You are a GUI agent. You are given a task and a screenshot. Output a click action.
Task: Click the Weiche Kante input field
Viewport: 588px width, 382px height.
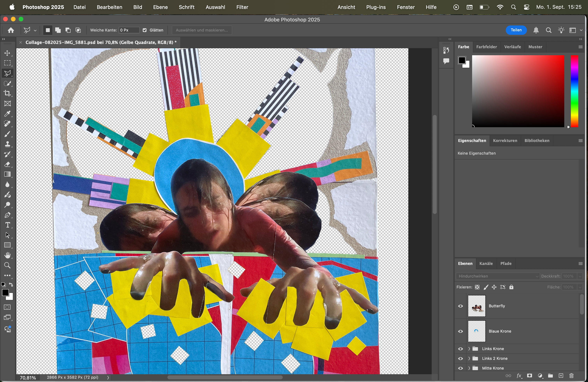(x=129, y=30)
